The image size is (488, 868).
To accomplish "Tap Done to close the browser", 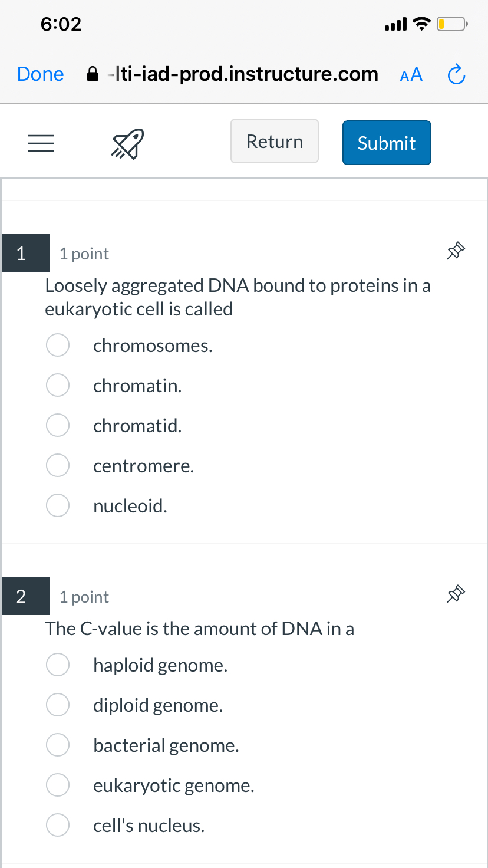I will click(41, 74).
